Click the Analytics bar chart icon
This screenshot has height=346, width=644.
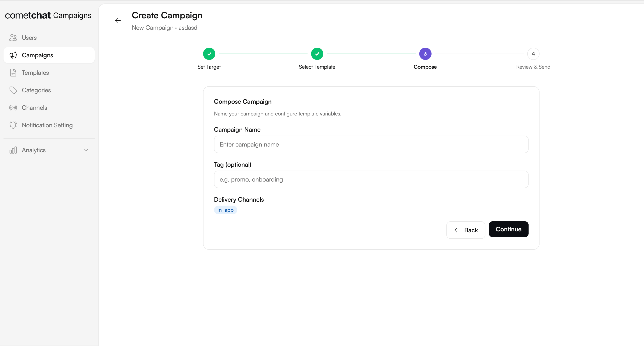tap(13, 150)
